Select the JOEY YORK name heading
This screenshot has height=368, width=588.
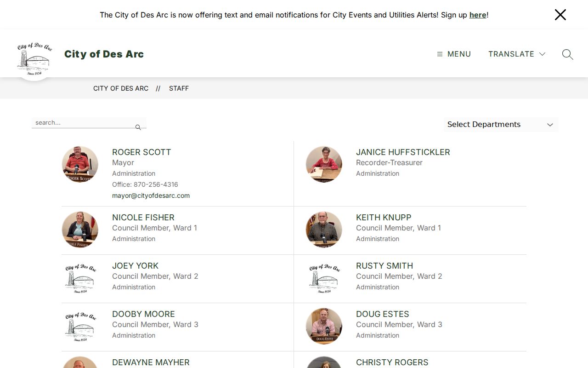click(x=135, y=266)
